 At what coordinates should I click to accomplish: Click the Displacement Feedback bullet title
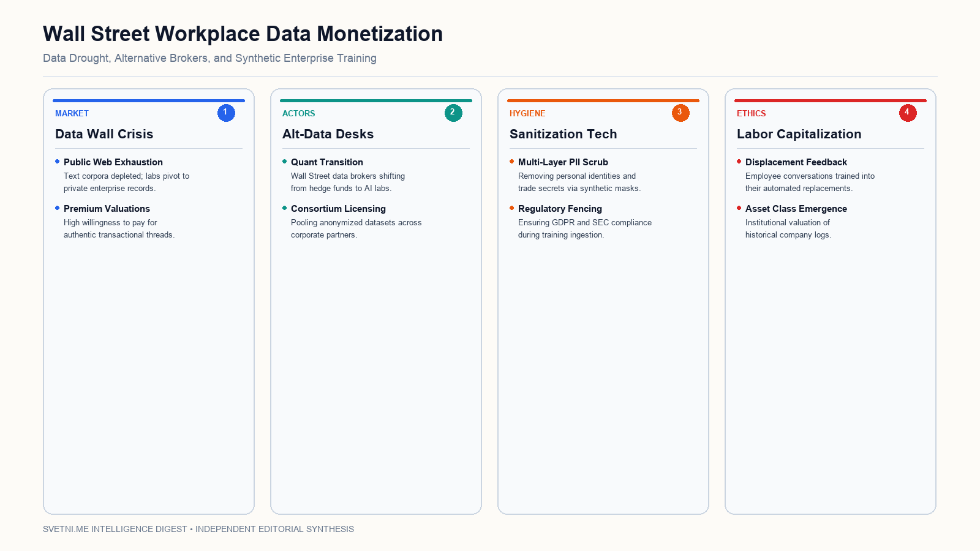[796, 162]
